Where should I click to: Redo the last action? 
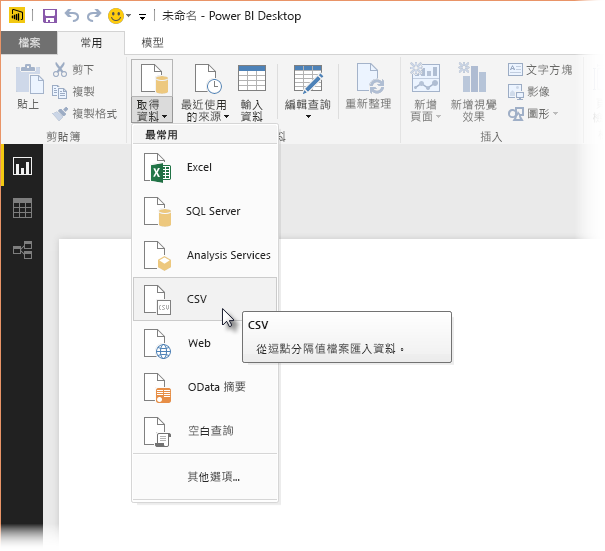(94, 16)
